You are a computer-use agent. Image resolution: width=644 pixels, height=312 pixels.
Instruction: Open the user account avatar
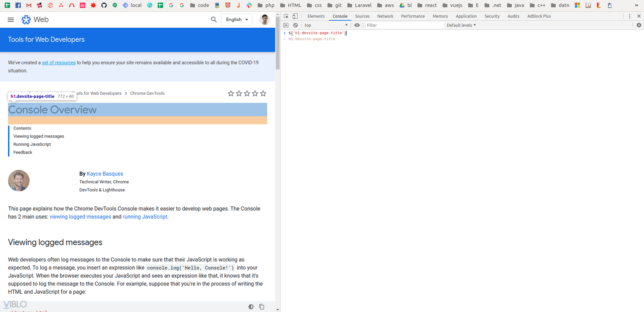(x=265, y=19)
